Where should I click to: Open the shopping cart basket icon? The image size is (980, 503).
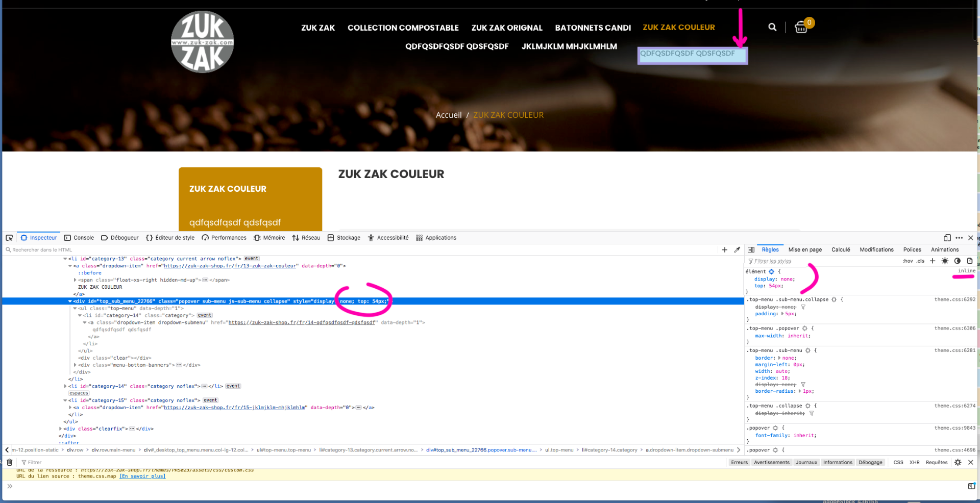coord(801,28)
